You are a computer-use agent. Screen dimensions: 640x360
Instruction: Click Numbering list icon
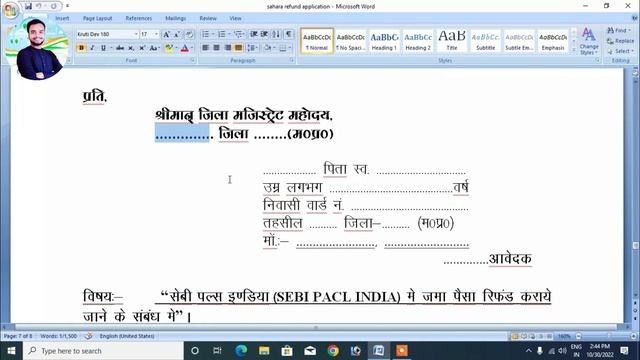(x=222, y=34)
